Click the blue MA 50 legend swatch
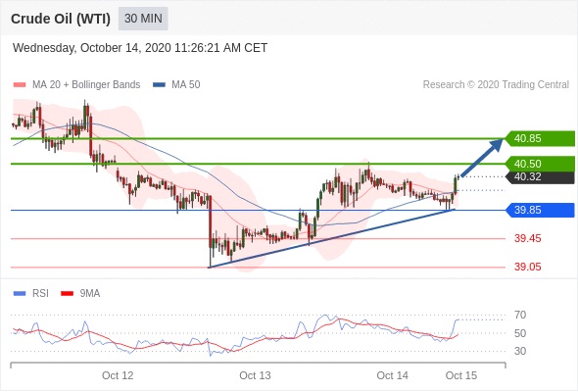The width and height of the screenshot is (578, 392). click(159, 85)
